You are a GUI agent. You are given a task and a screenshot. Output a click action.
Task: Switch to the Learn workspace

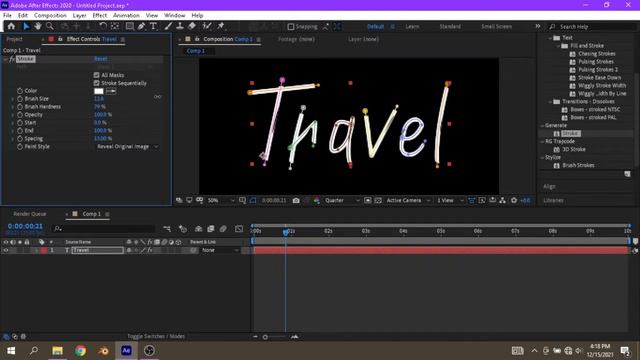click(x=412, y=27)
